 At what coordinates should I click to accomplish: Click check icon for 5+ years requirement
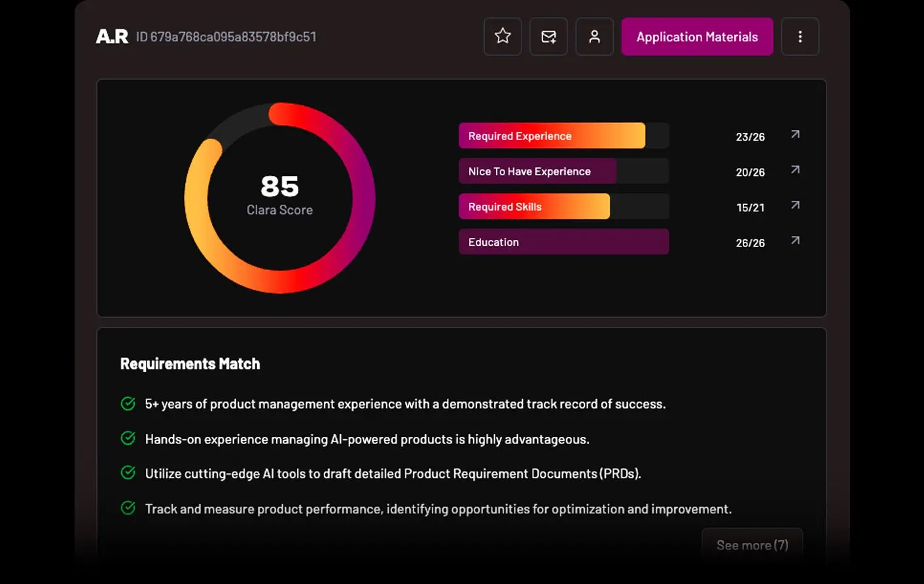[128, 404]
